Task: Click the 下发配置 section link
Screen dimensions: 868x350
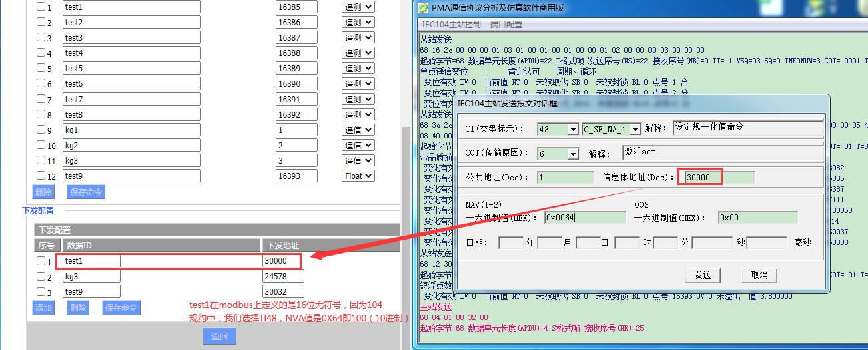Action: pyautogui.click(x=38, y=210)
